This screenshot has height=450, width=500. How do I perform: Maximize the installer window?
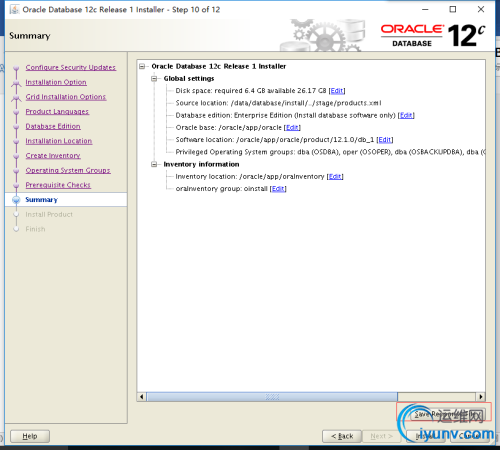click(x=453, y=9)
